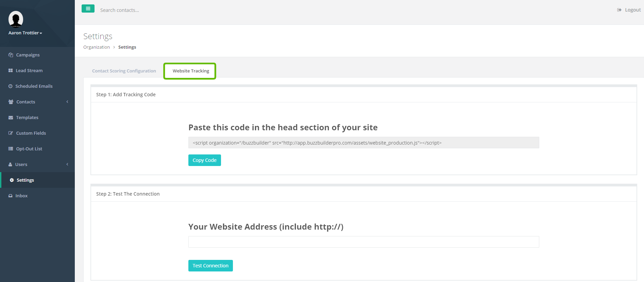Image resolution: width=644 pixels, height=282 pixels.
Task: Toggle the green hamburger menu button
Action: pos(88,9)
